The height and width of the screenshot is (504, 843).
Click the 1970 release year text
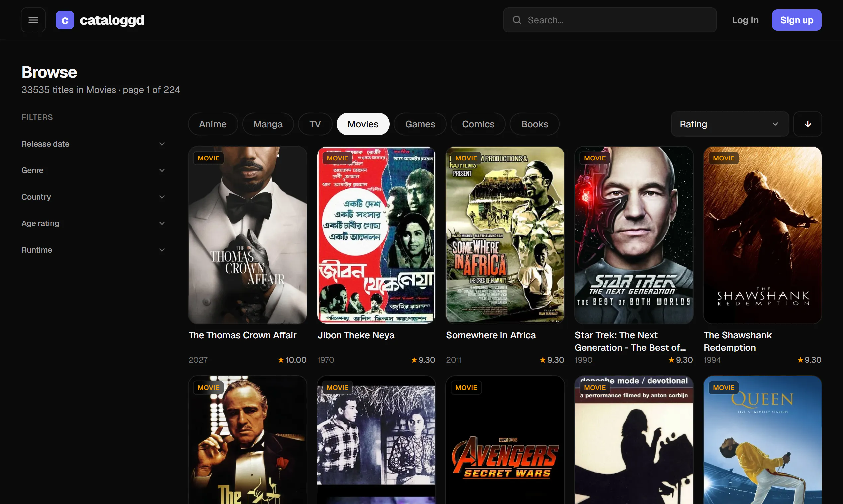click(x=326, y=360)
